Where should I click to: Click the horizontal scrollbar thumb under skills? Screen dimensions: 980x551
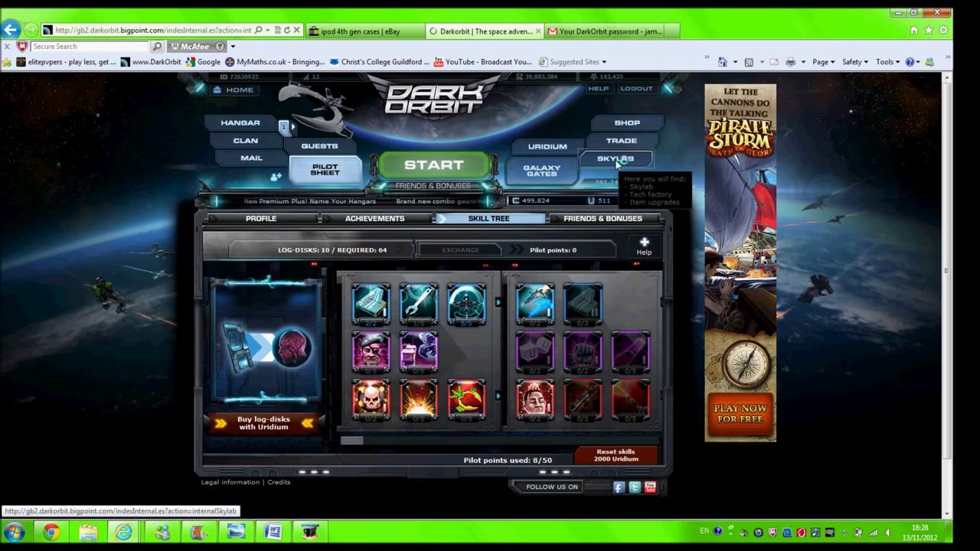tap(351, 440)
